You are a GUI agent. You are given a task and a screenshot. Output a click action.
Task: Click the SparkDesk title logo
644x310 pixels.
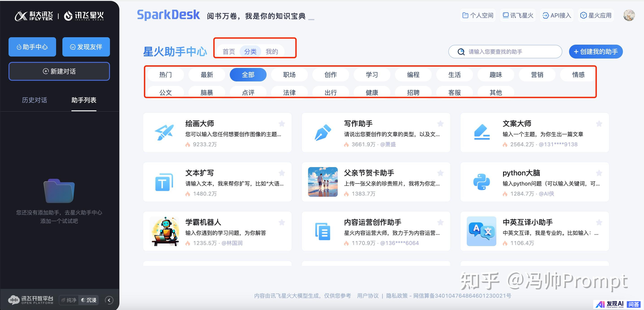pyautogui.click(x=168, y=15)
